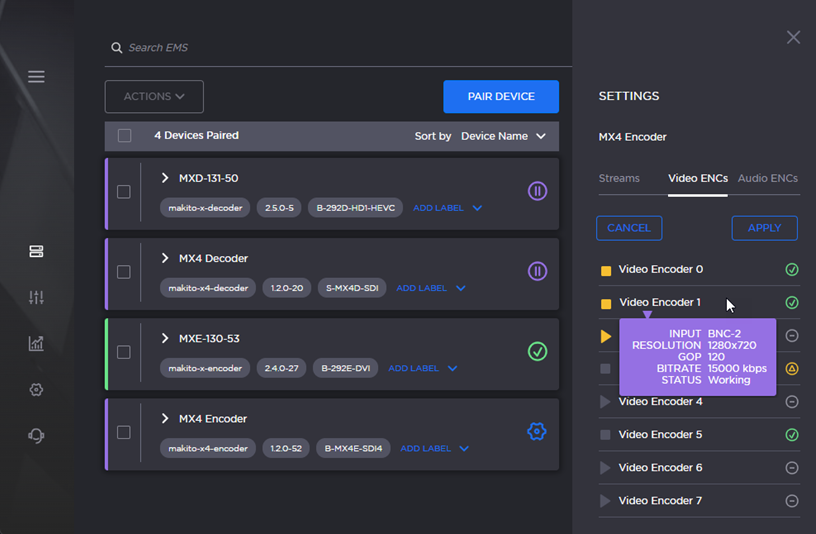Expand the MXE-130-53 device row
This screenshot has height=534, width=816.
(166, 338)
